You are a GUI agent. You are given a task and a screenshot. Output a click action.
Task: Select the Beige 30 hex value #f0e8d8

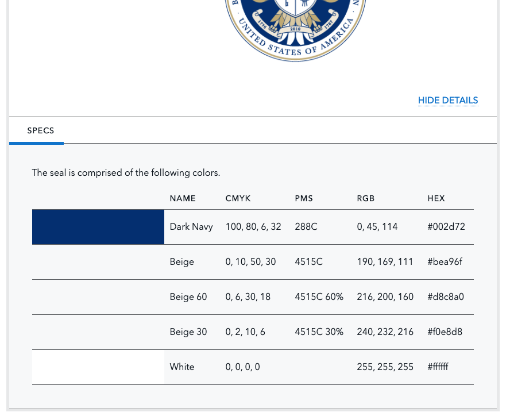(x=445, y=332)
